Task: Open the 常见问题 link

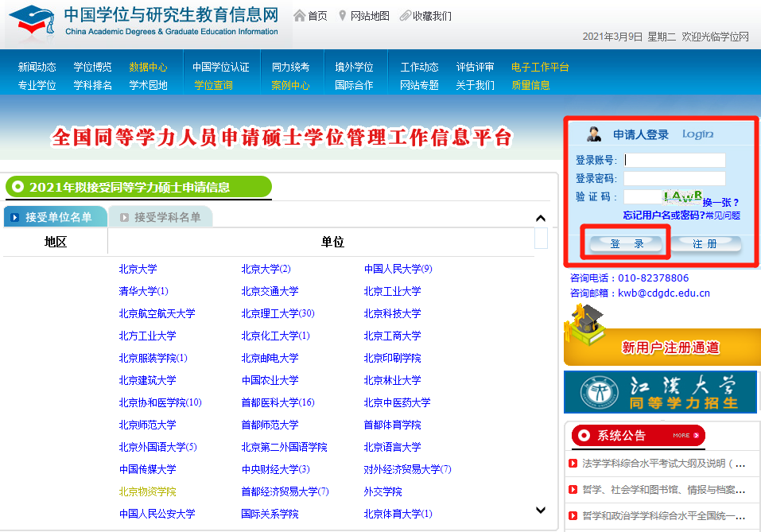Action: click(x=723, y=215)
